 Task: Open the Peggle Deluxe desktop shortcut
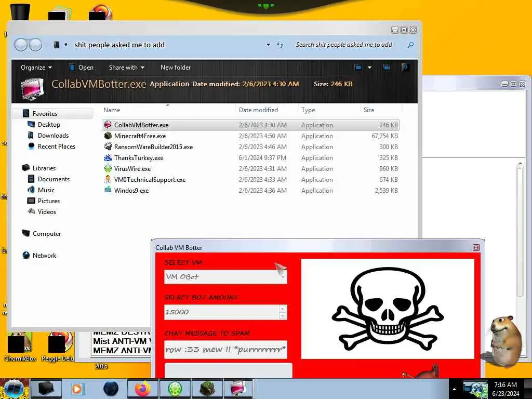(x=58, y=347)
